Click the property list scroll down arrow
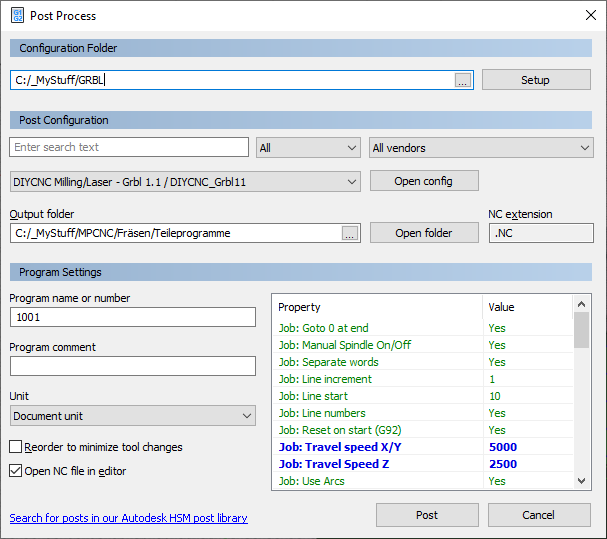607x539 pixels. [581, 481]
